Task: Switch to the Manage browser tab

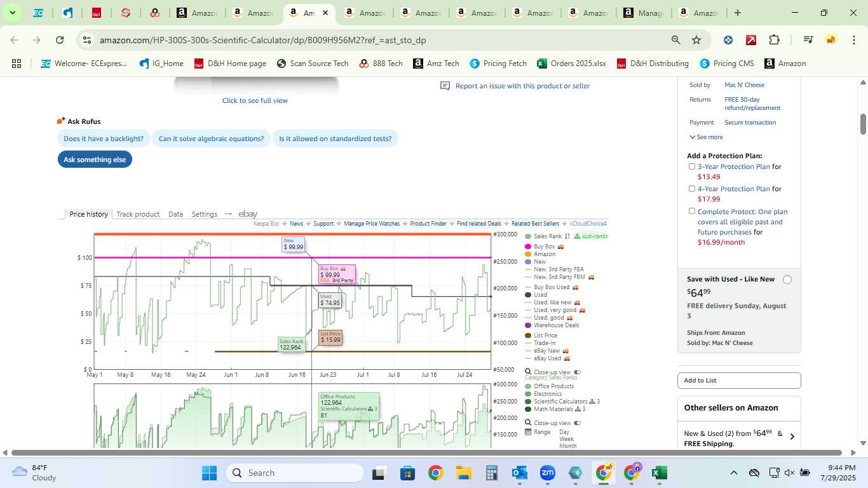Action: [x=644, y=13]
